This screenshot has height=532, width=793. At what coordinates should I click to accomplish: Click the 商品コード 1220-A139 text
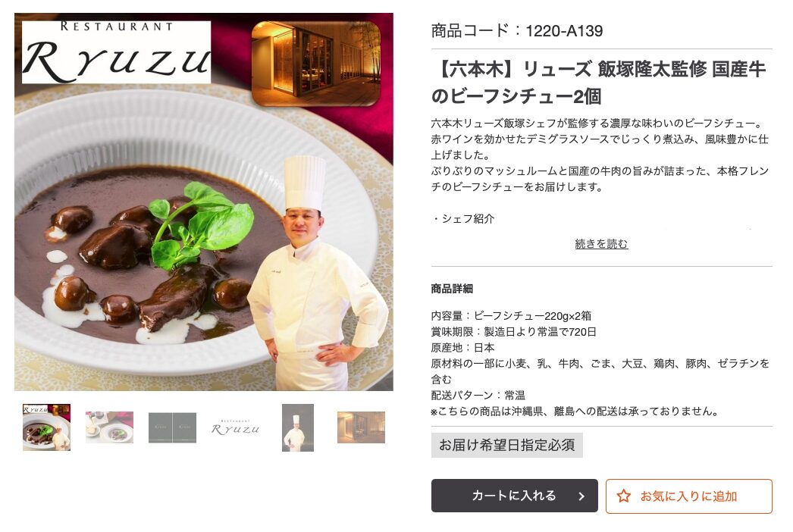coord(517,30)
